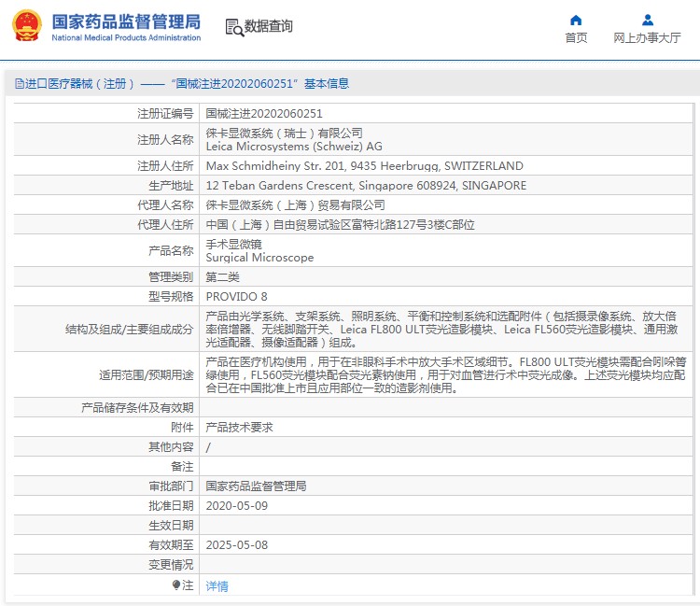Click the bullet icon beside 注
This screenshot has width=700, height=606.
176,585
